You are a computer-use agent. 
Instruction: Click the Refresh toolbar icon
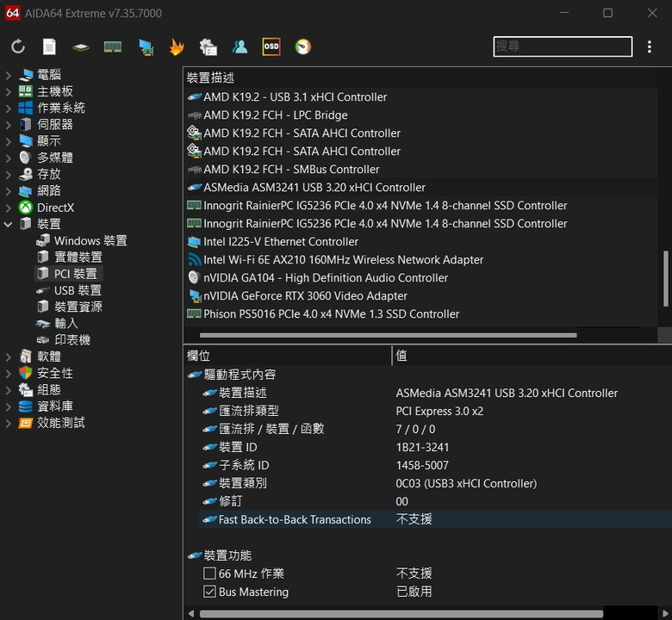18,46
